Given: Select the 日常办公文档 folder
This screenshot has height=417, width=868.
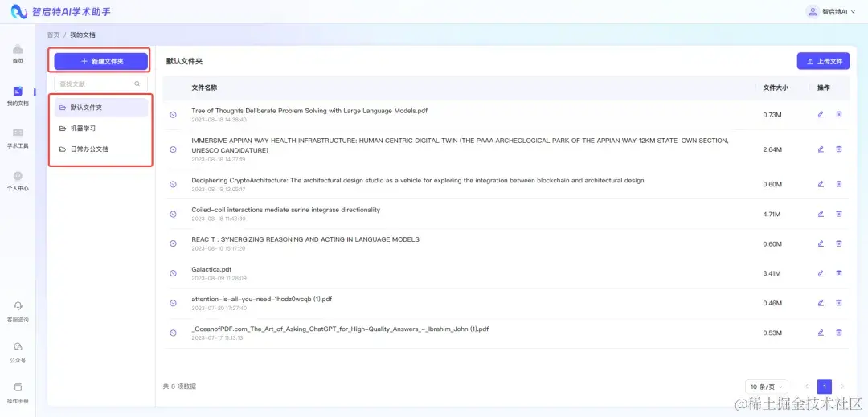Looking at the screenshot, I should point(100,149).
